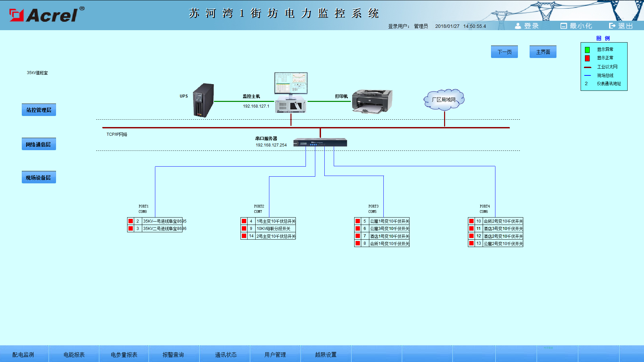Image resolution: width=644 pixels, height=362 pixels.
Task: Click the 管理员 logged-in user text
Action: 421,26
